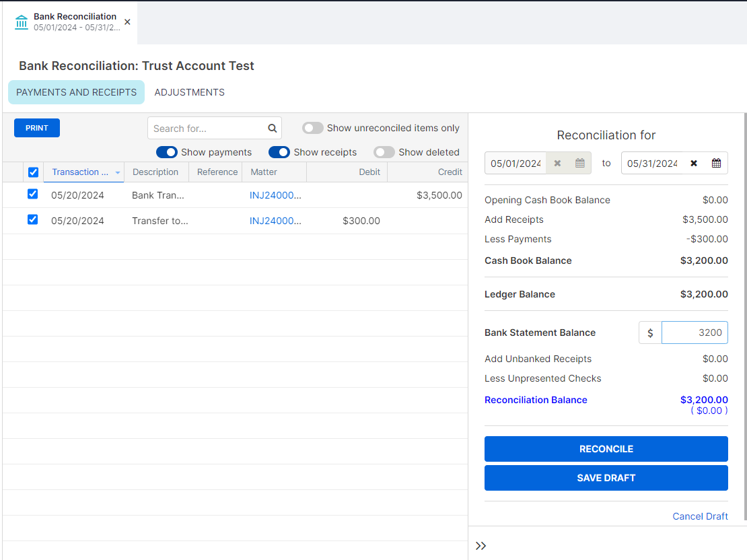Sort by Transaction column header

coord(84,172)
